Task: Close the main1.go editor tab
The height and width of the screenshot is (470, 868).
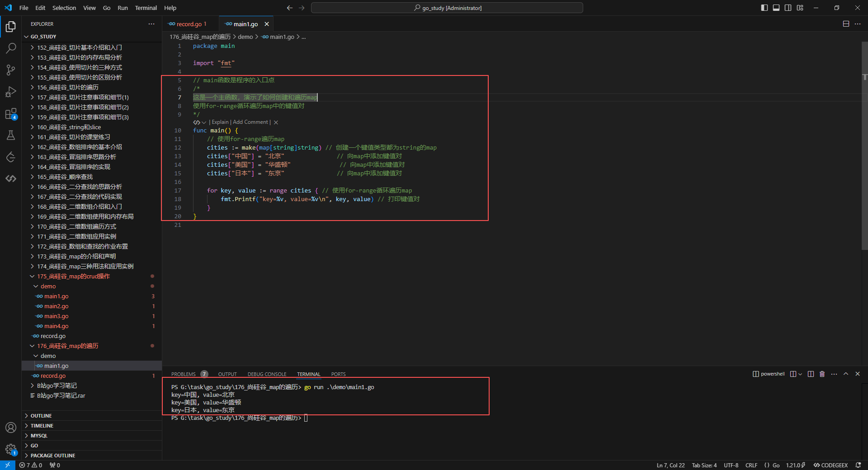Action: 267,24
